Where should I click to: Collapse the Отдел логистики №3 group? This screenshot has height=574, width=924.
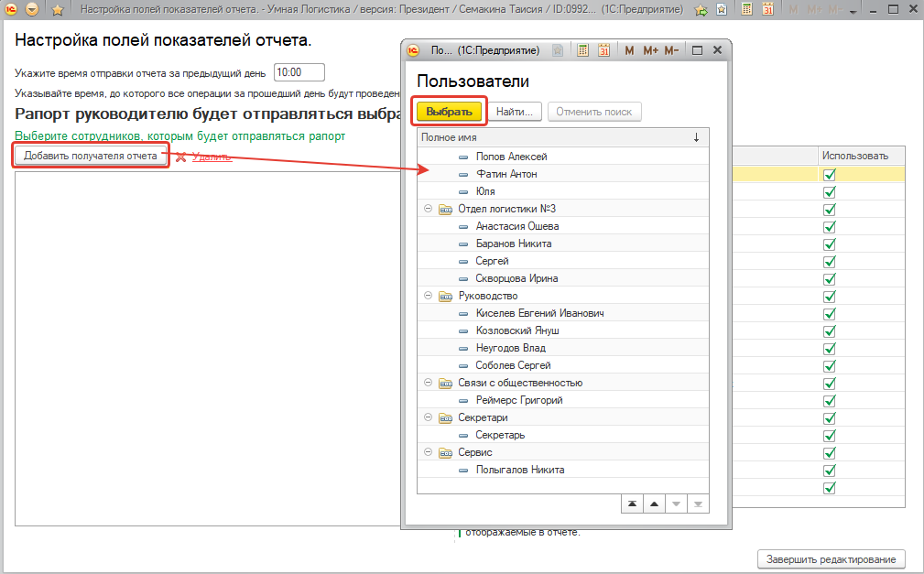pos(429,209)
